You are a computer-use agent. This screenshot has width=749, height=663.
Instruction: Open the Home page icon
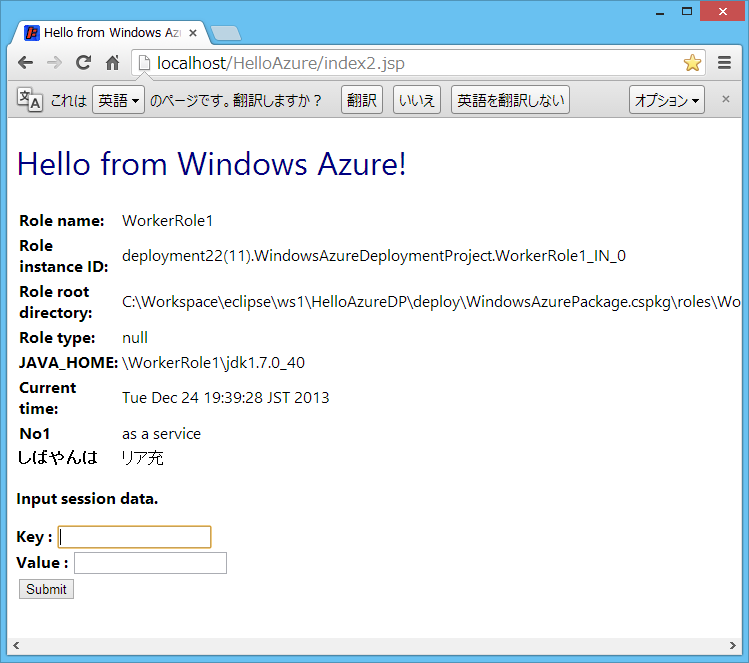[x=112, y=63]
